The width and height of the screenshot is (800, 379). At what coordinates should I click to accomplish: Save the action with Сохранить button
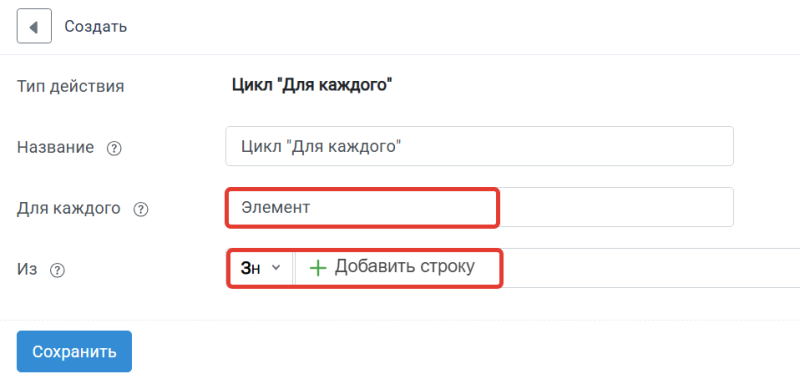pyautogui.click(x=74, y=351)
